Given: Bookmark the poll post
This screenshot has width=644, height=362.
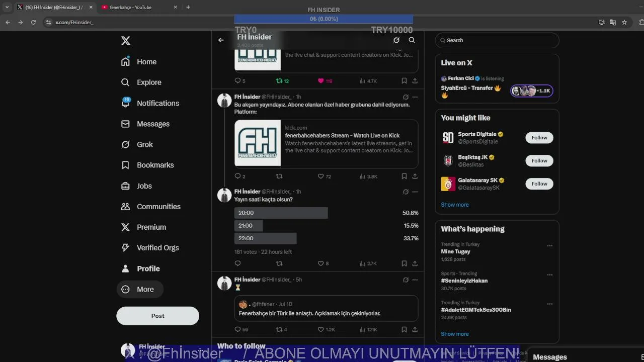Looking at the screenshot, I should [x=404, y=263].
